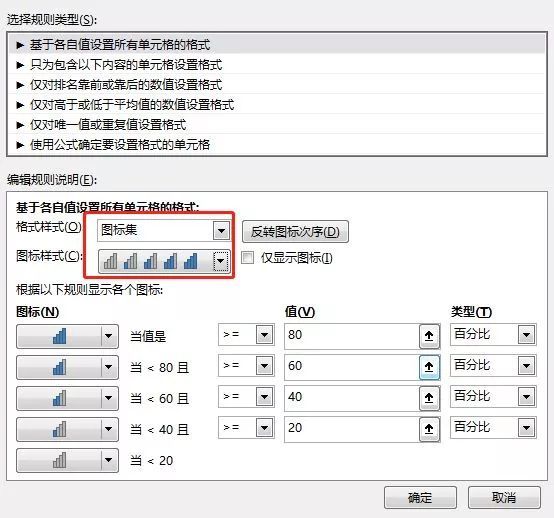
Task: Select rule type 仅对高于或低于平均值的数值设置格式
Action: [x=277, y=105]
